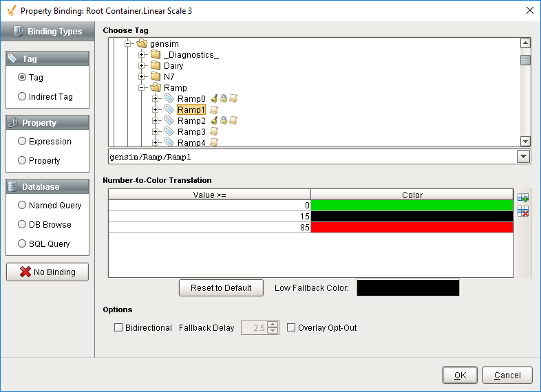
Task: Expand the Ramp2 tag node
Action: 156,120
